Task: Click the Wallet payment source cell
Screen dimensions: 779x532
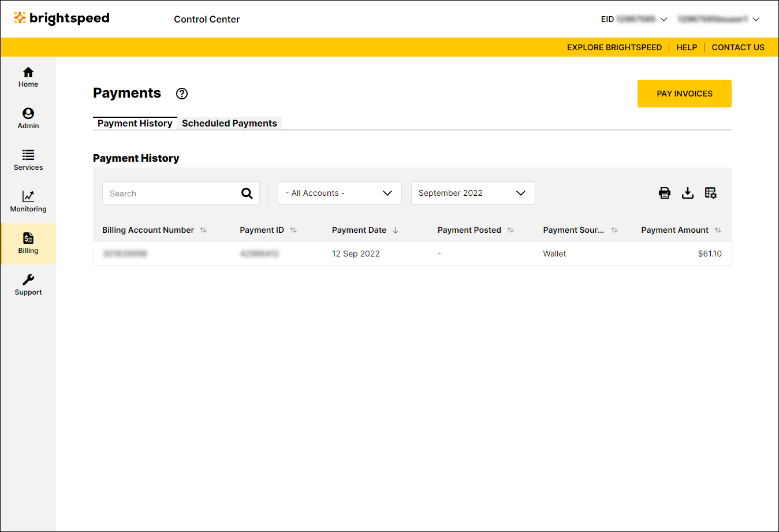Action: (x=554, y=254)
